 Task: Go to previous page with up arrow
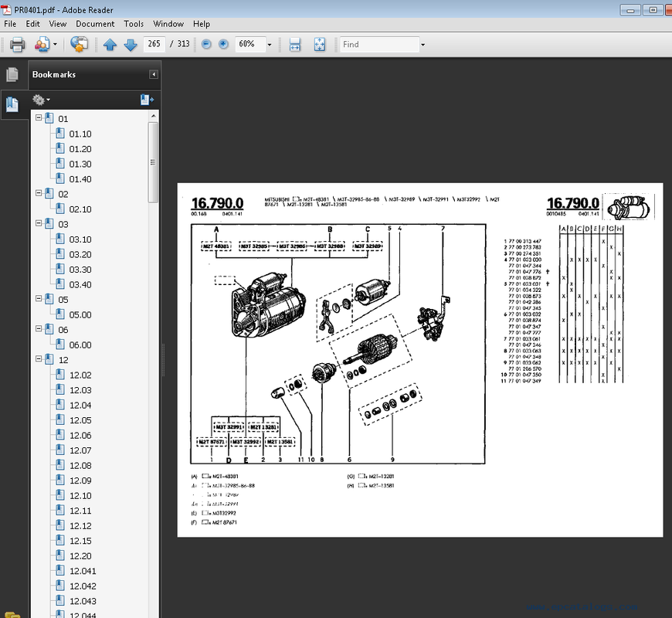110,45
